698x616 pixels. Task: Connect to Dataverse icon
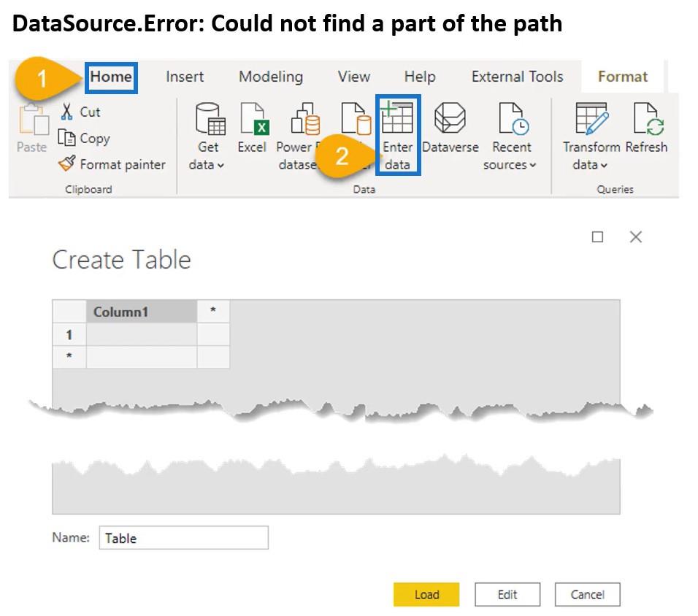[x=450, y=118]
